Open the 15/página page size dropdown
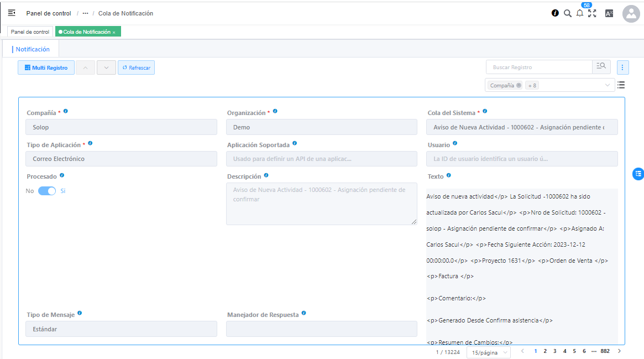 pyautogui.click(x=489, y=352)
